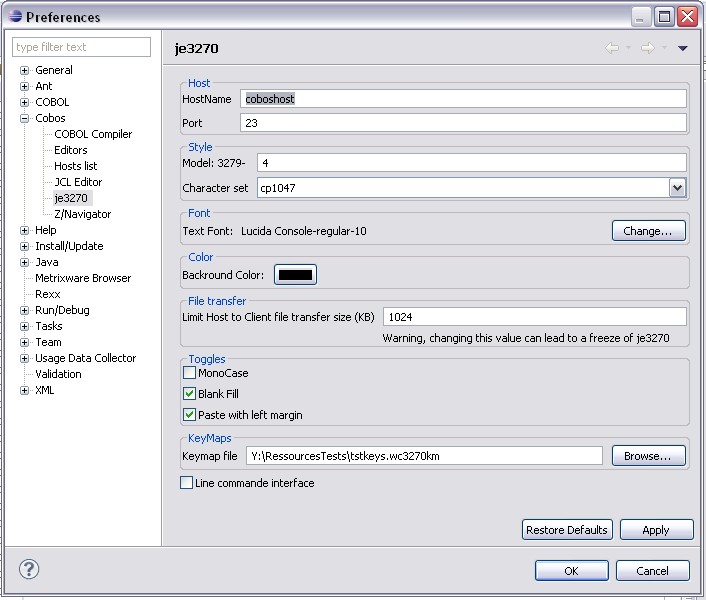Screen dimensions: 706x600
Task: Open the JCL Editor preferences
Action: tap(78, 182)
